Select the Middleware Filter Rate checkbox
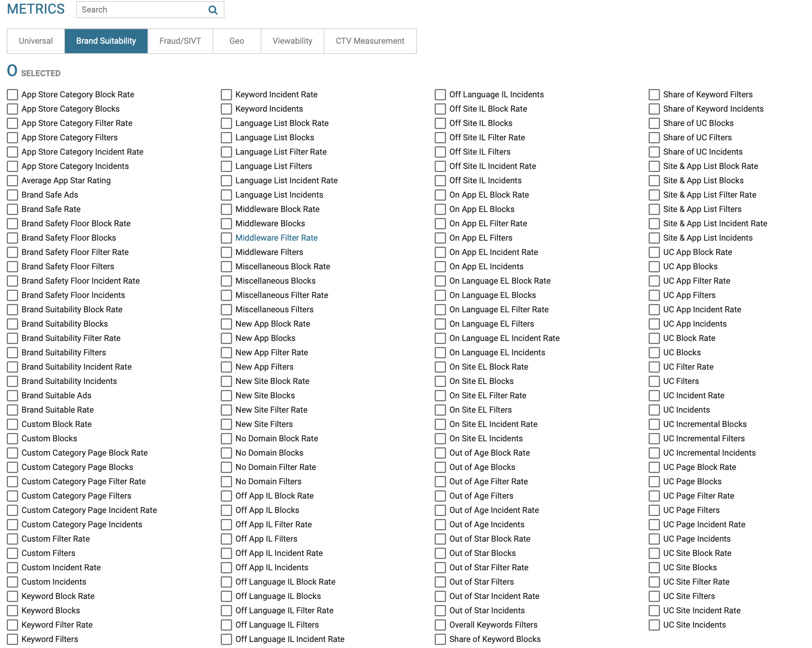Screen dimensions: 812x648 226,238
